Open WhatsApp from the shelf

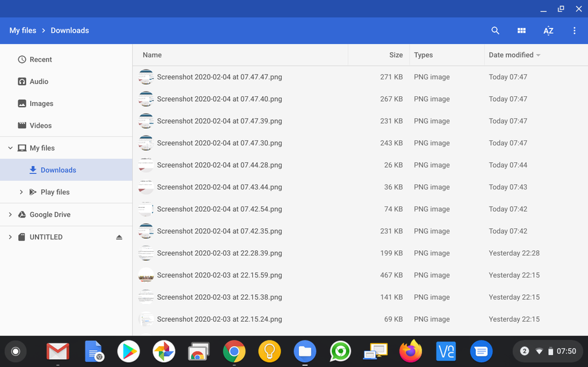click(x=340, y=351)
